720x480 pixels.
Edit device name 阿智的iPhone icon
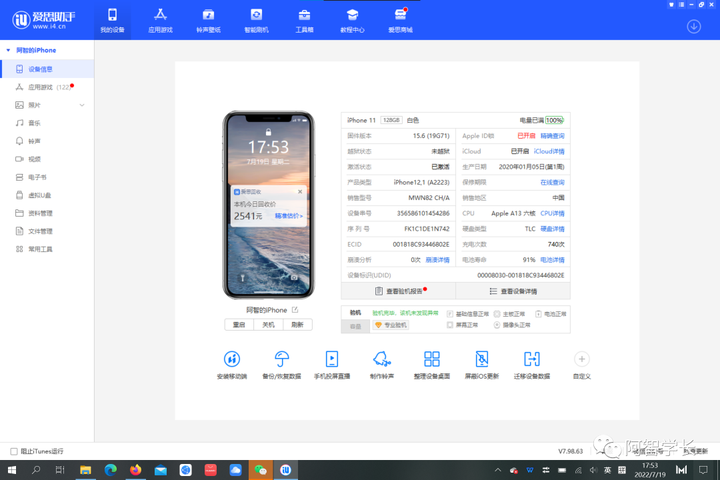click(x=295, y=310)
